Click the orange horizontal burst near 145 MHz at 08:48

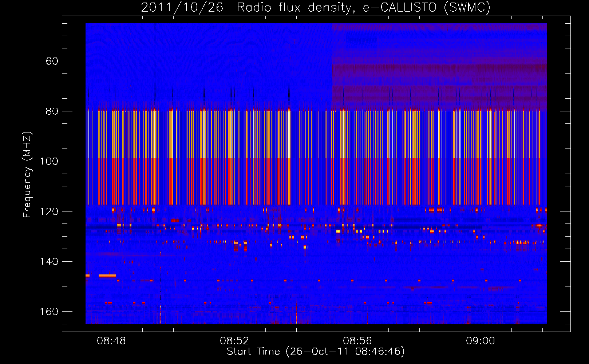tap(107, 276)
